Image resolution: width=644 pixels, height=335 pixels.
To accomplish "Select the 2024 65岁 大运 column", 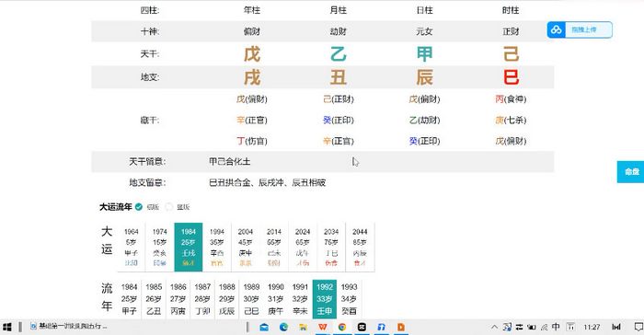I will point(303,247).
